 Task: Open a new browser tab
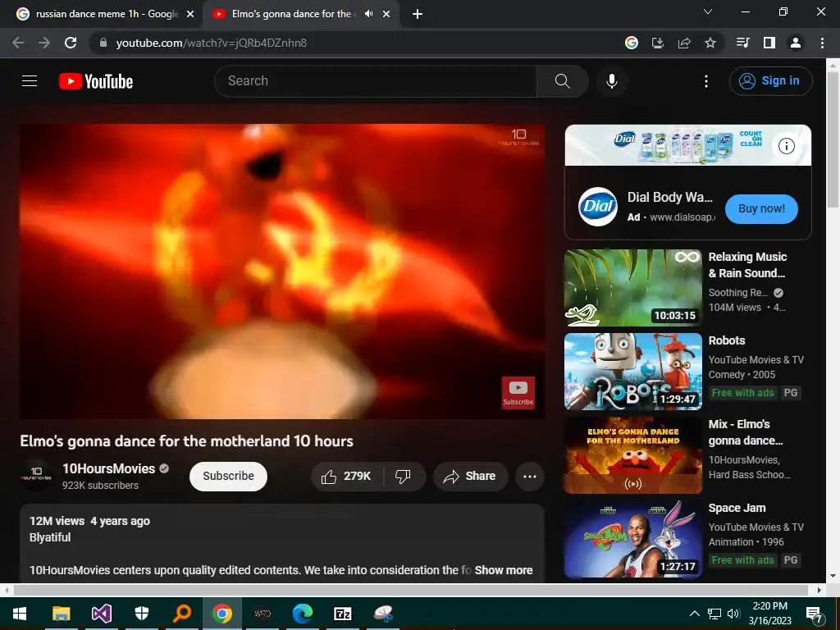click(x=418, y=15)
